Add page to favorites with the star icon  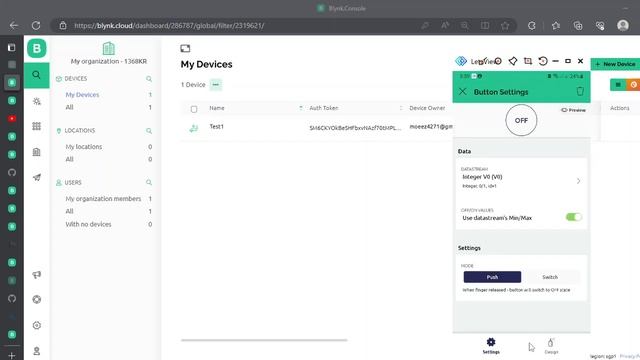505,26
